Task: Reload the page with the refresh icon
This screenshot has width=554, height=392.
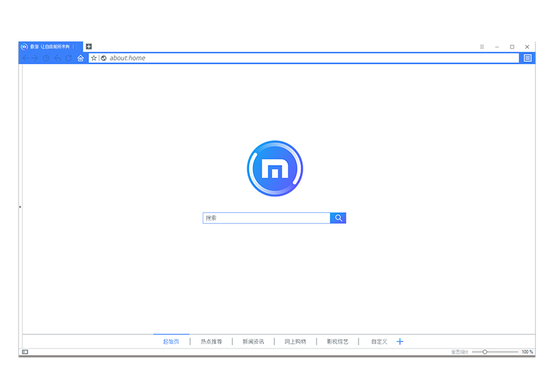Action: (68, 59)
